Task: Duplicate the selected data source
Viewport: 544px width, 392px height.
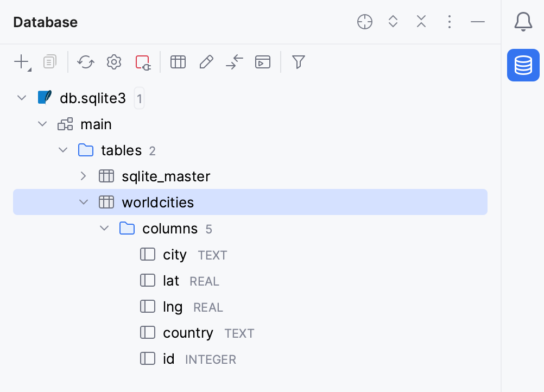Action: coord(49,62)
